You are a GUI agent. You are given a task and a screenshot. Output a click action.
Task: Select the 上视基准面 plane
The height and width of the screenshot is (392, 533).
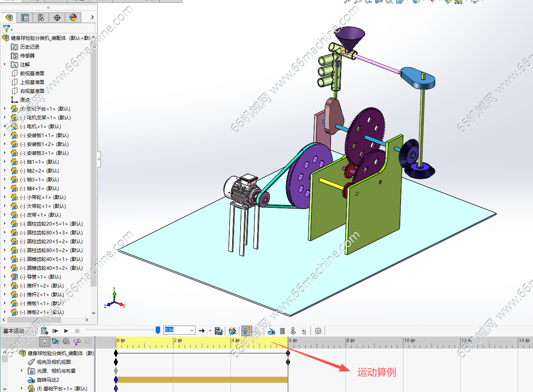point(28,82)
